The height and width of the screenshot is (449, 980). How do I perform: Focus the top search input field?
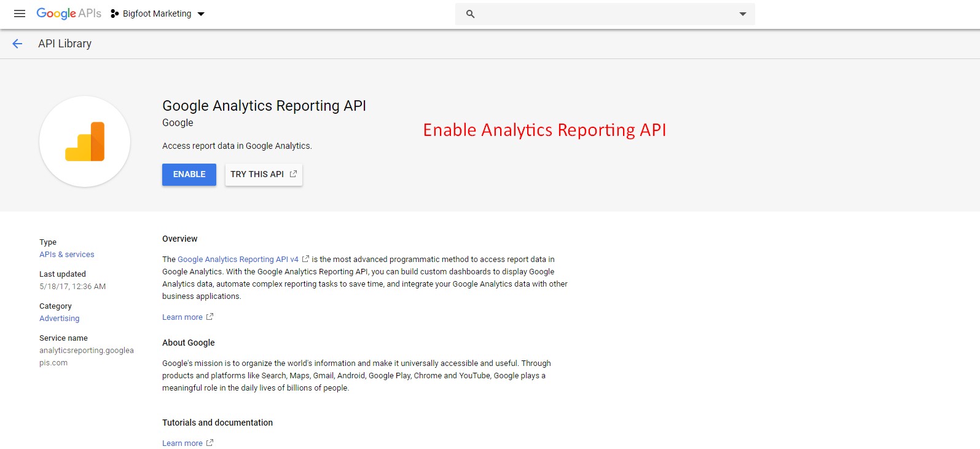[x=605, y=14]
